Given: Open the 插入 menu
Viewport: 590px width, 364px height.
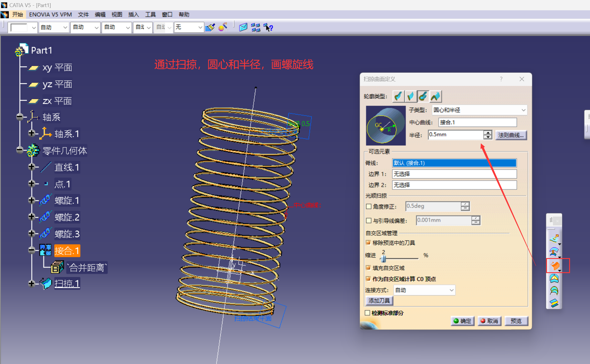Looking at the screenshot, I should pyautogui.click(x=133, y=14).
